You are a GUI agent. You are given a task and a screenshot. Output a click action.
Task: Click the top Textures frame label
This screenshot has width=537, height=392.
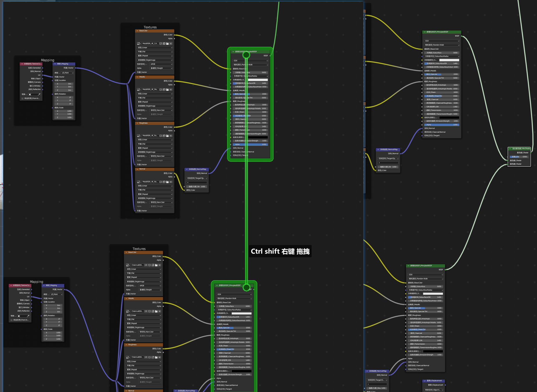pyautogui.click(x=150, y=27)
